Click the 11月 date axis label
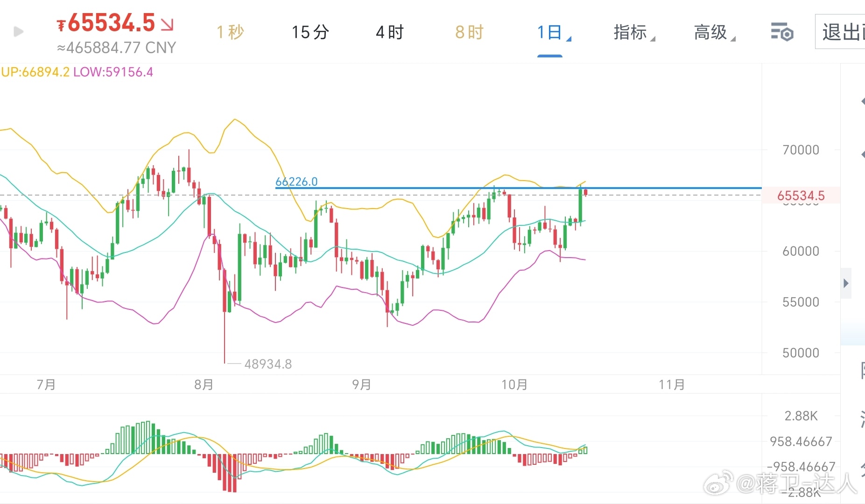 (x=672, y=385)
